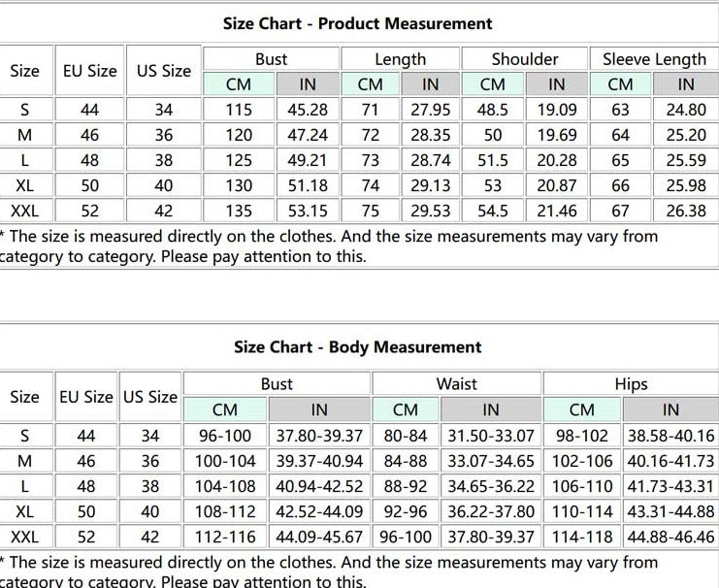The image size is (719, 588).
Task: Select the 135 bust CM cell for XXL
Action: point(239,211)
